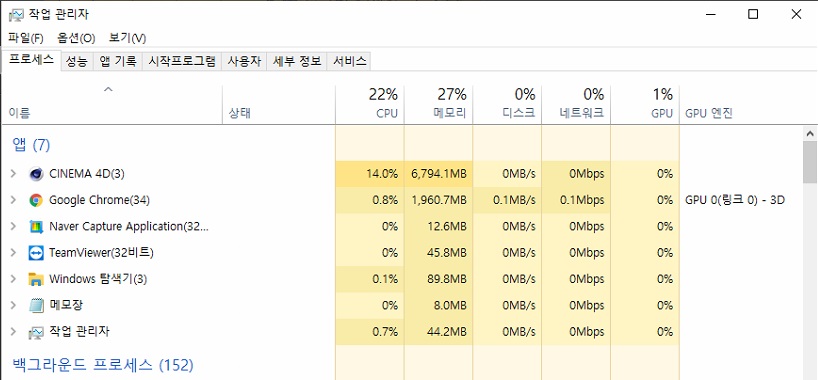Image resolution: width=818 pixels, height=380 pixels.
Task: Expand the TeamViewer process entry
Action: (x=14, y=253)
